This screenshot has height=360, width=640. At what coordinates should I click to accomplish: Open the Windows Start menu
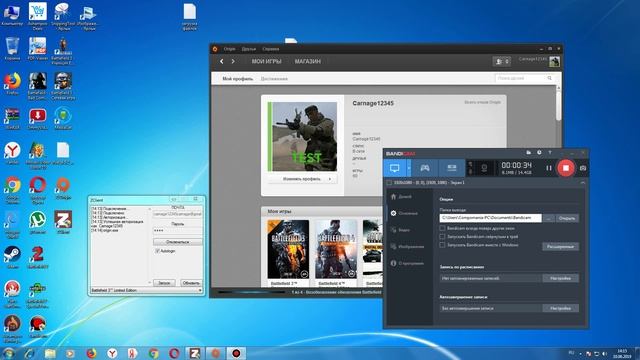tap(9, 353)
